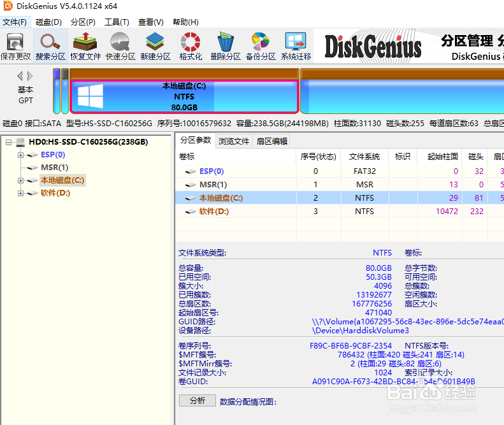
Task: Select the 软件(D:) row in partition table
Action: 340,212
